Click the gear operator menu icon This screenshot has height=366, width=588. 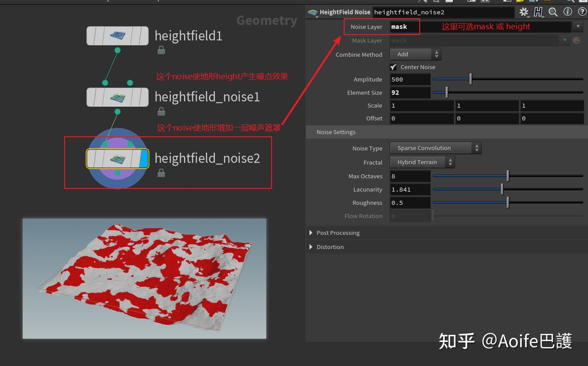(x=524, y=12)
